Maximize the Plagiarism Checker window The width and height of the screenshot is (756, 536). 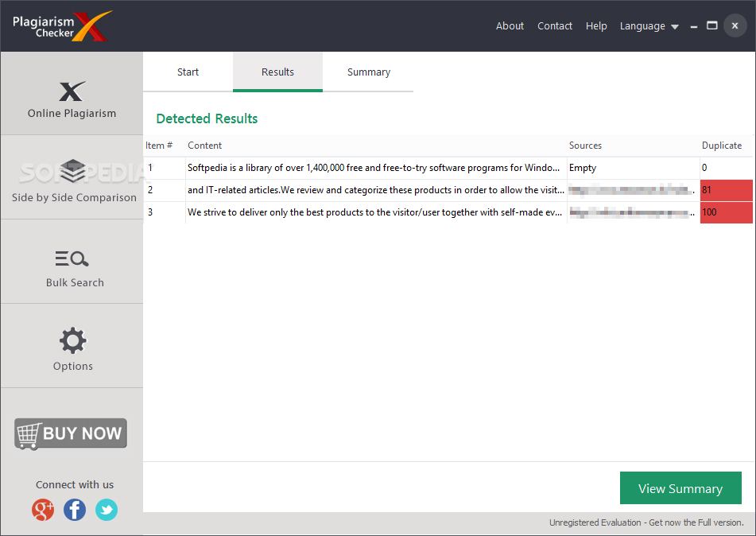(712, 25)
